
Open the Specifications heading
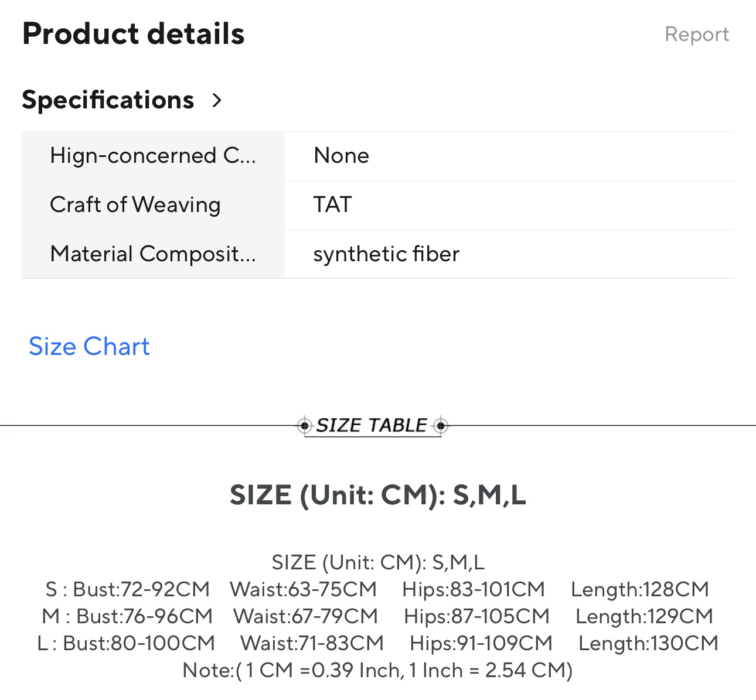(x=108, y=100)
